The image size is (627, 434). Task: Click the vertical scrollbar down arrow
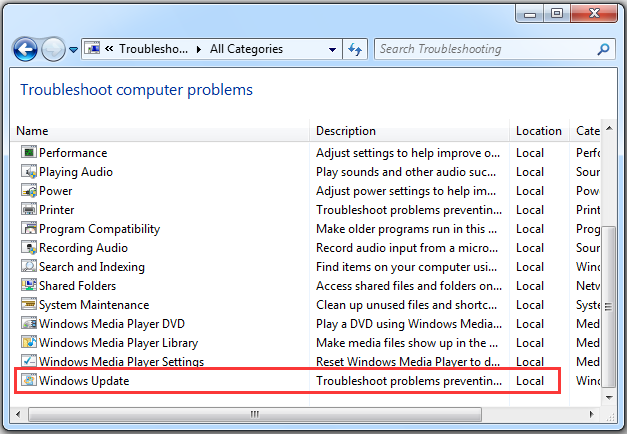[609, 398]
